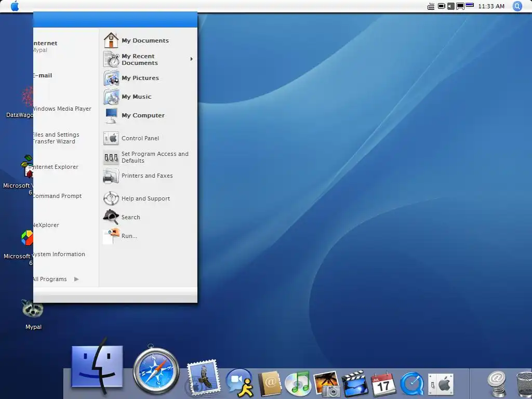The height and width of the screenshot is (399, 532).
Task: Select My Pictures menu label
Action: [140, 78]
